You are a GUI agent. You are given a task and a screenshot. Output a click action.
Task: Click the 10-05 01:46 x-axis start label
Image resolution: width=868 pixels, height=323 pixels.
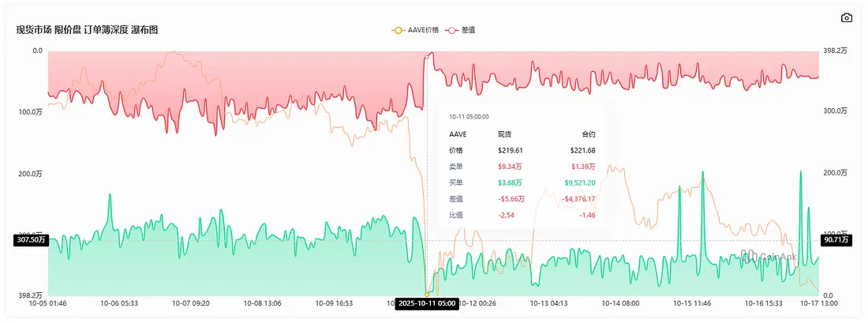pyautogui.click(x=47, y=302)
